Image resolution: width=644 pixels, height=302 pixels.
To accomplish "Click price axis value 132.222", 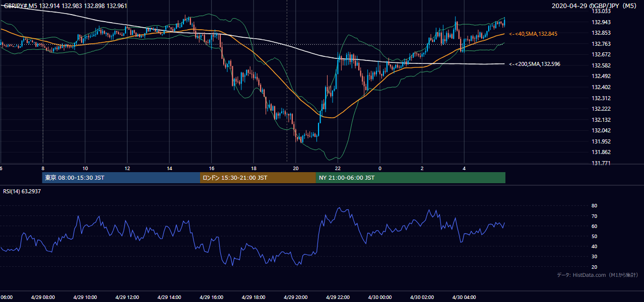I will 601,109.
